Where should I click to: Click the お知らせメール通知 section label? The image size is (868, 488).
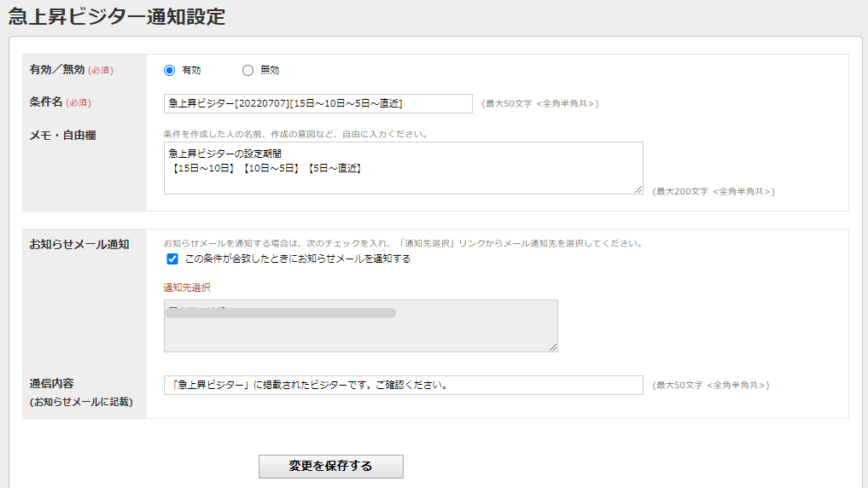(79, 244)
